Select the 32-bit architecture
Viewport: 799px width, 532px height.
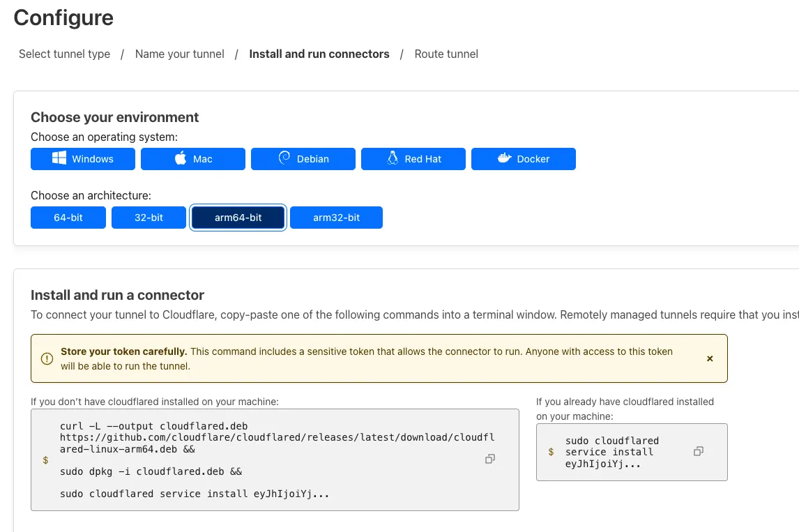[149, 218]
